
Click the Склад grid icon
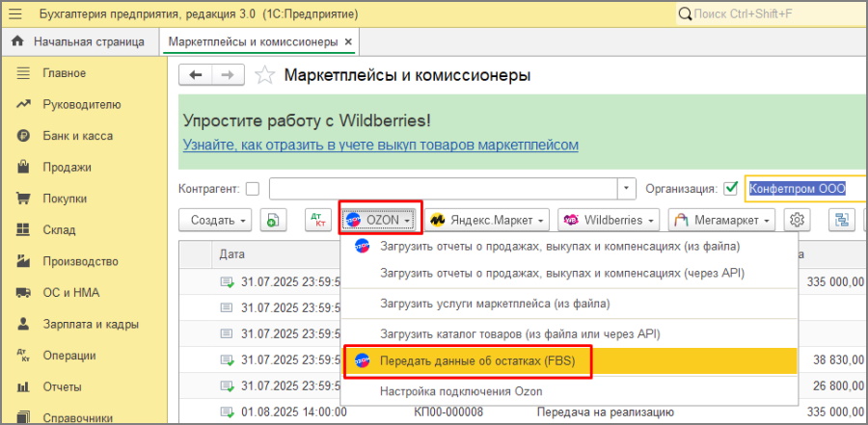pos(23,229)
